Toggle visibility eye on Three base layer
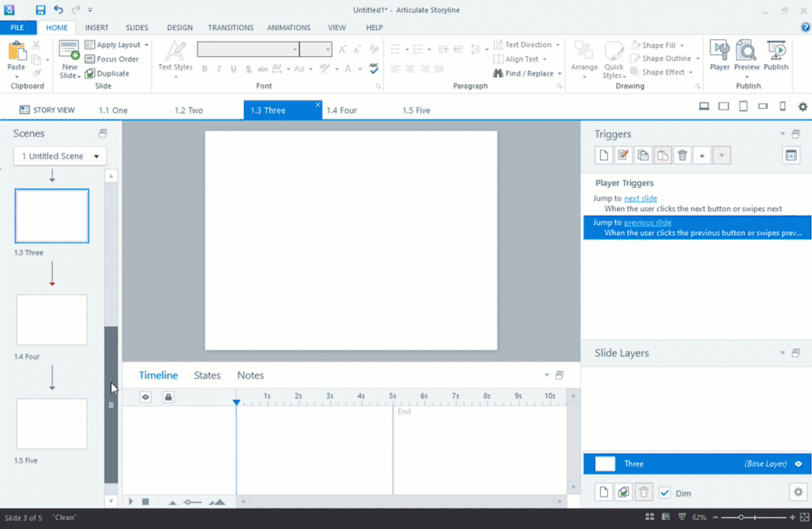 coord(798,464)
